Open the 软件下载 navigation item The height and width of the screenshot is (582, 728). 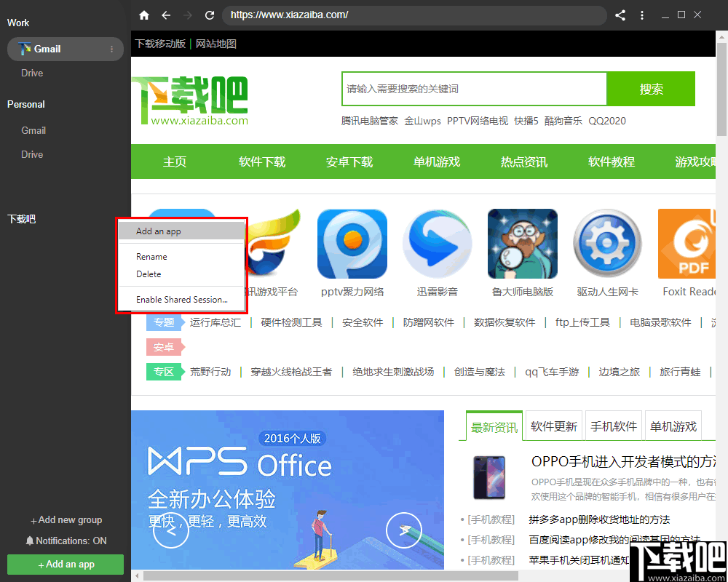[x=262, y=162]
